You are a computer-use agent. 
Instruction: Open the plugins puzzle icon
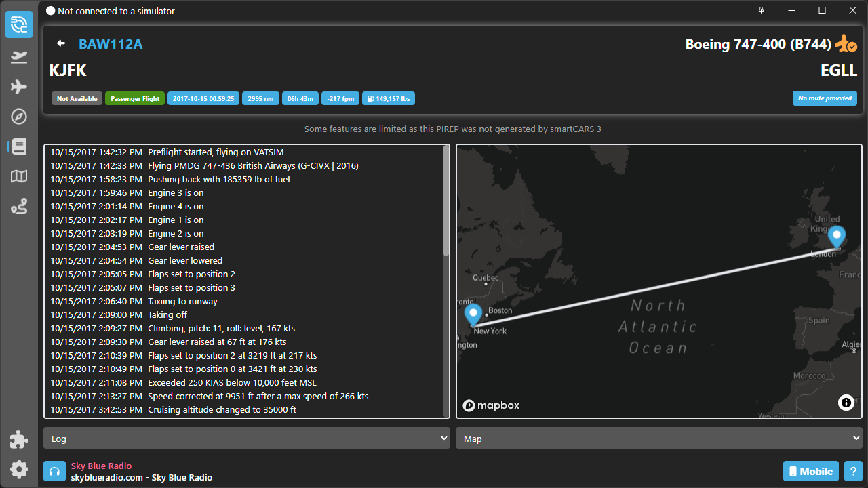(x=19, y=439)
